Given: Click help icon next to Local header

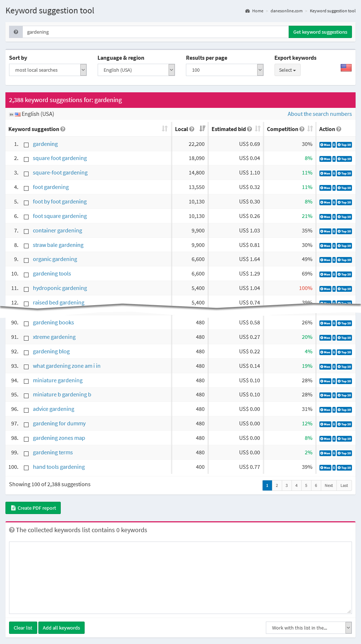Looking at the screenshot, I should point(192,129).
